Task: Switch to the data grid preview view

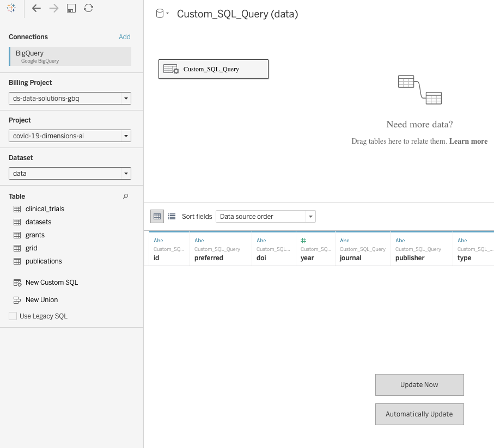Action: [157, 217]
